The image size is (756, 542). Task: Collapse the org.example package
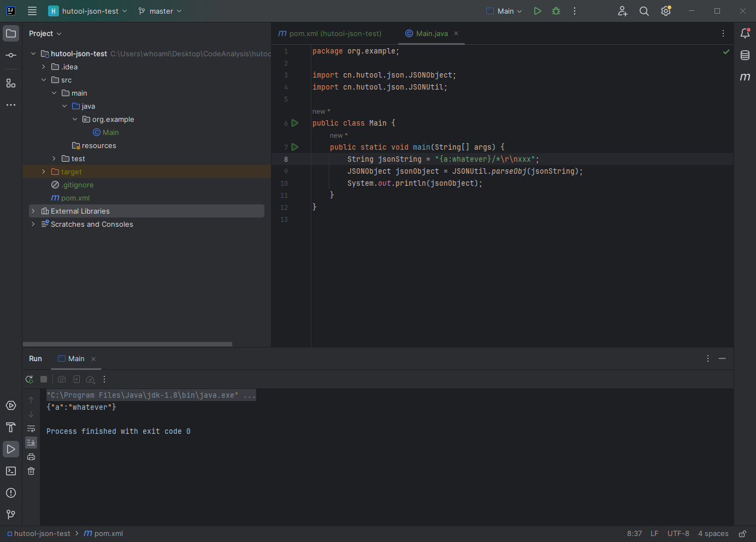(75, 119)
